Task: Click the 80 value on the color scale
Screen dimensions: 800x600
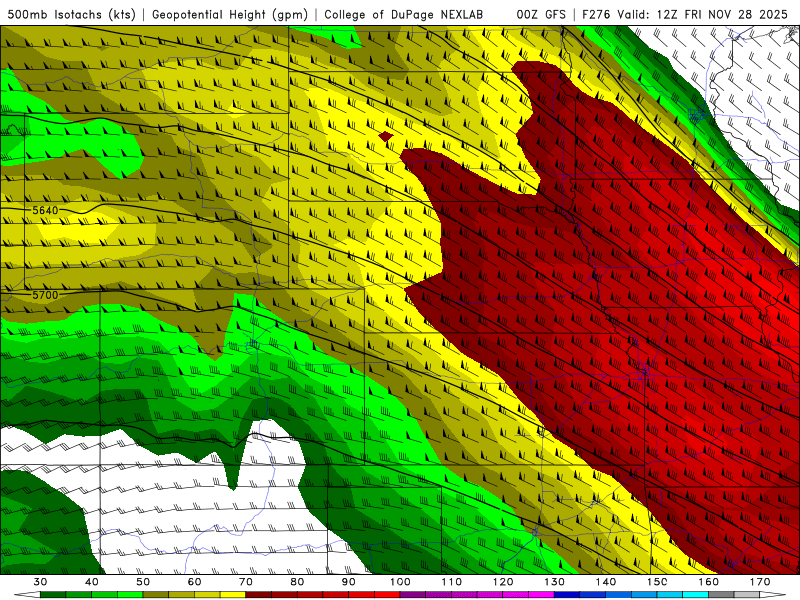Action: (x=297, y=582)
